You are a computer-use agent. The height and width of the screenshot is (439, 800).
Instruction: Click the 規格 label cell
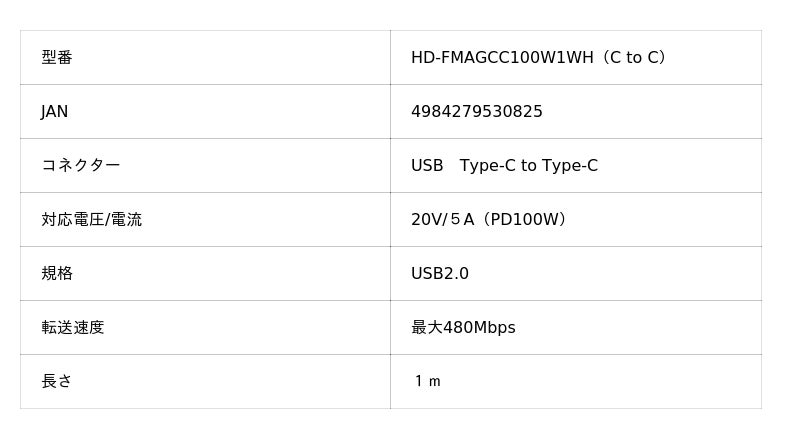point(205,274)
